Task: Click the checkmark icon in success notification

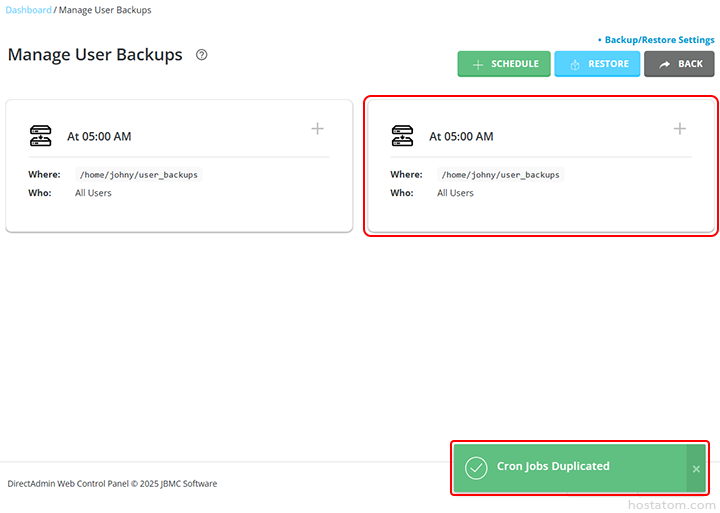Action: pos(476,468)
